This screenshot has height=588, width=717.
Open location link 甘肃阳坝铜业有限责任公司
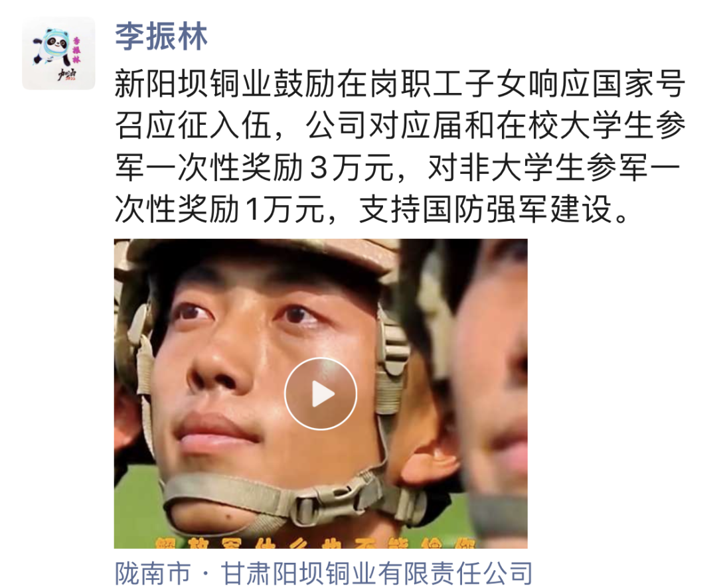[377, 573]
